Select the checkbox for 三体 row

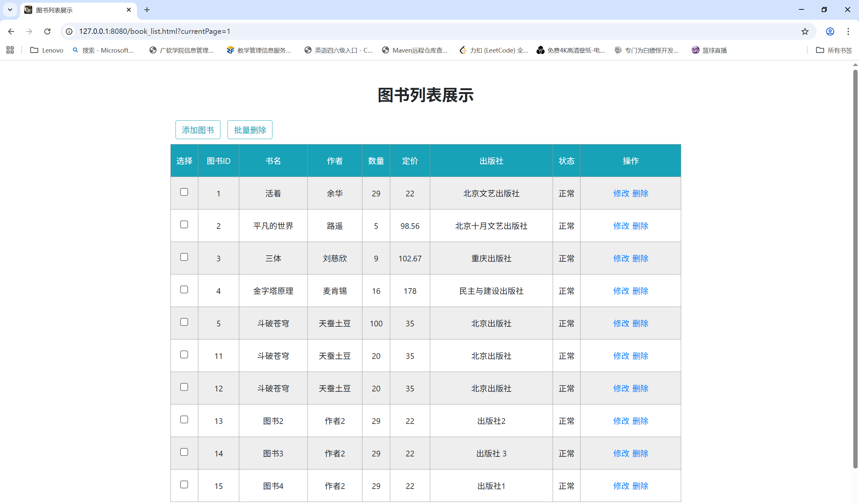click(184, 257)
